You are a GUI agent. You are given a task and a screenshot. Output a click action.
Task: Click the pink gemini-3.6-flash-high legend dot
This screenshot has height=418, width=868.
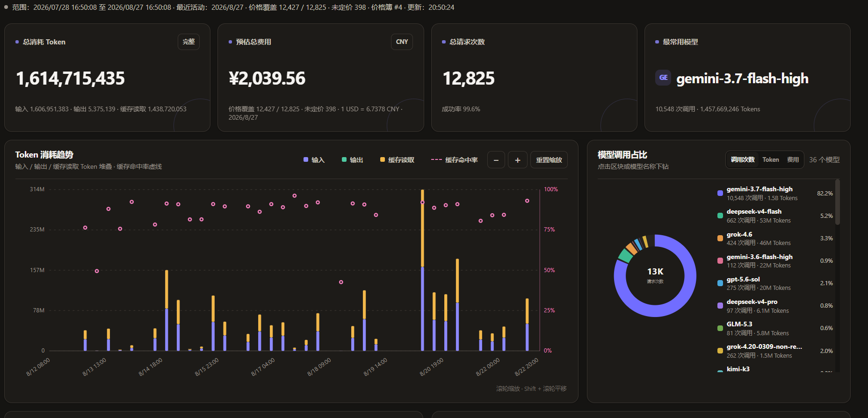(720, 260)
